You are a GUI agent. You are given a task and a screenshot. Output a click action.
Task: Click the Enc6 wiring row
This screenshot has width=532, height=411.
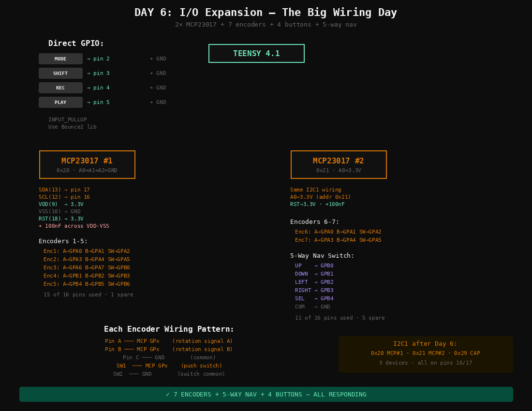click(x=338, y=232)
